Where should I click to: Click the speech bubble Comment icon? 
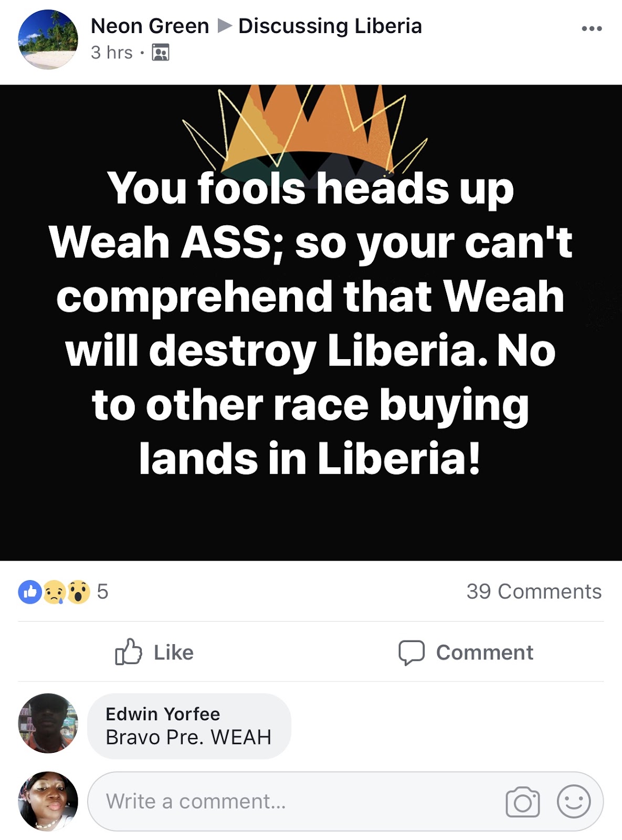pos(412,653)
